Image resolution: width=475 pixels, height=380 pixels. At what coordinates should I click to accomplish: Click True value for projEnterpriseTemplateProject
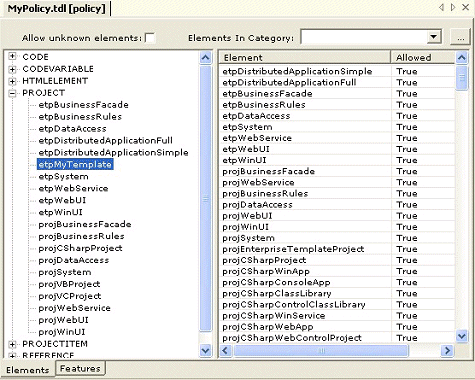click(x=407, y=249)
